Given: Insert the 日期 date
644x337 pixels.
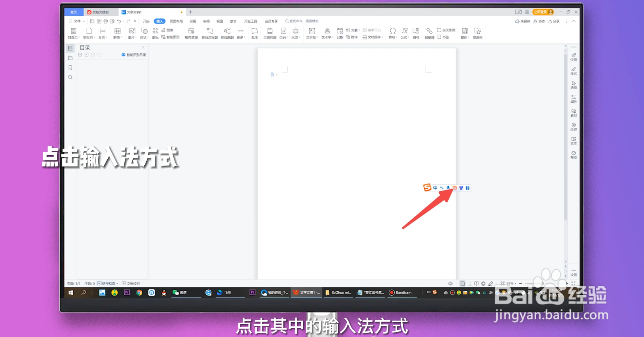Looking at the screenshot, I should (340, 33).
